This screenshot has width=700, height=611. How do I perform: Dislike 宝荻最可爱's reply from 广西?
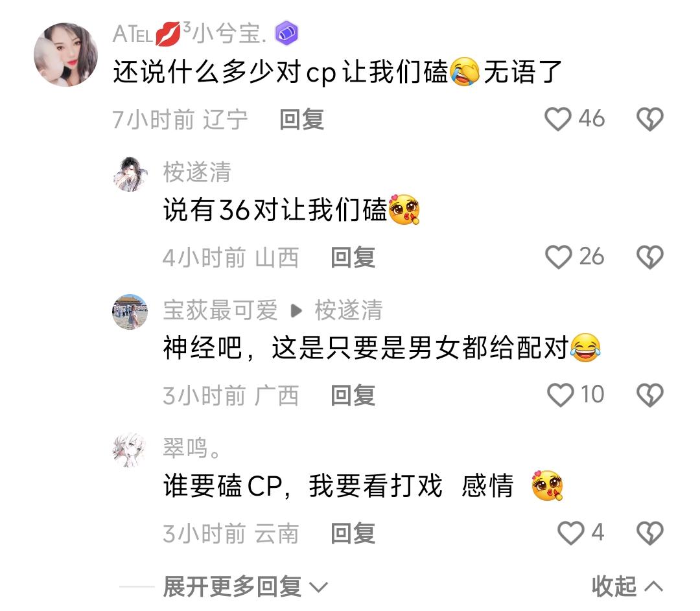click(649, 395)
